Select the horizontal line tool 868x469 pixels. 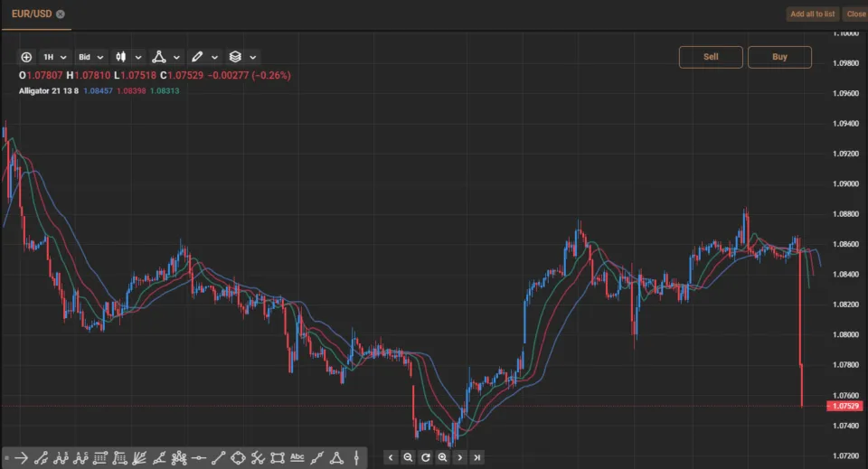coord(199,458)
